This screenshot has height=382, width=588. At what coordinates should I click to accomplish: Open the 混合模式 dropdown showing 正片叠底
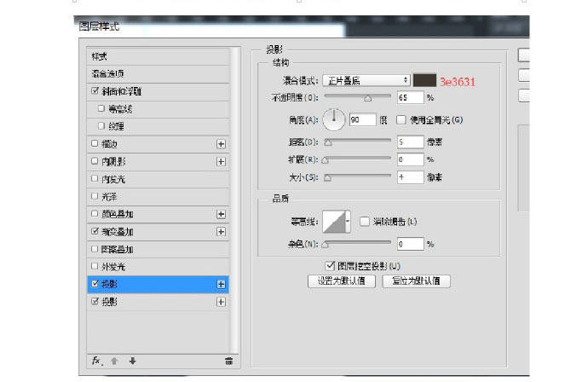pyautogui.click(x=366, y=80)
